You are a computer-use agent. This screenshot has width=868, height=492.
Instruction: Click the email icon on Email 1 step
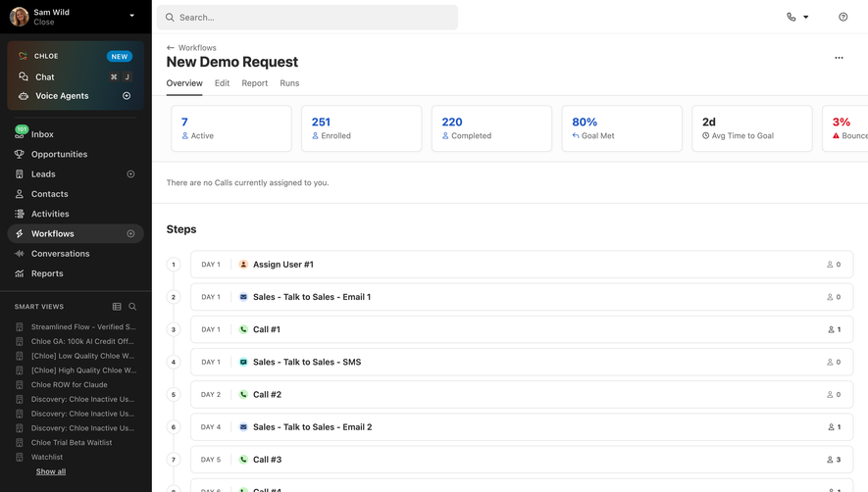(x=243, y=297)
